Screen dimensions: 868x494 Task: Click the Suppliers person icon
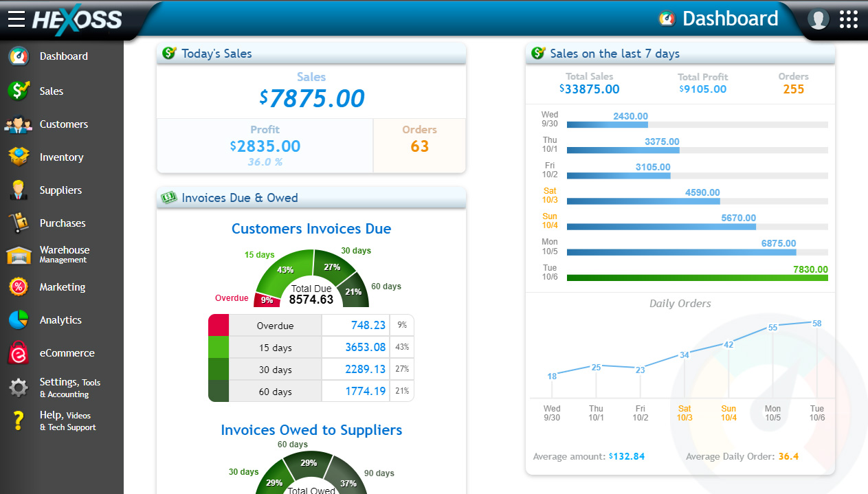tap(19, 190)
